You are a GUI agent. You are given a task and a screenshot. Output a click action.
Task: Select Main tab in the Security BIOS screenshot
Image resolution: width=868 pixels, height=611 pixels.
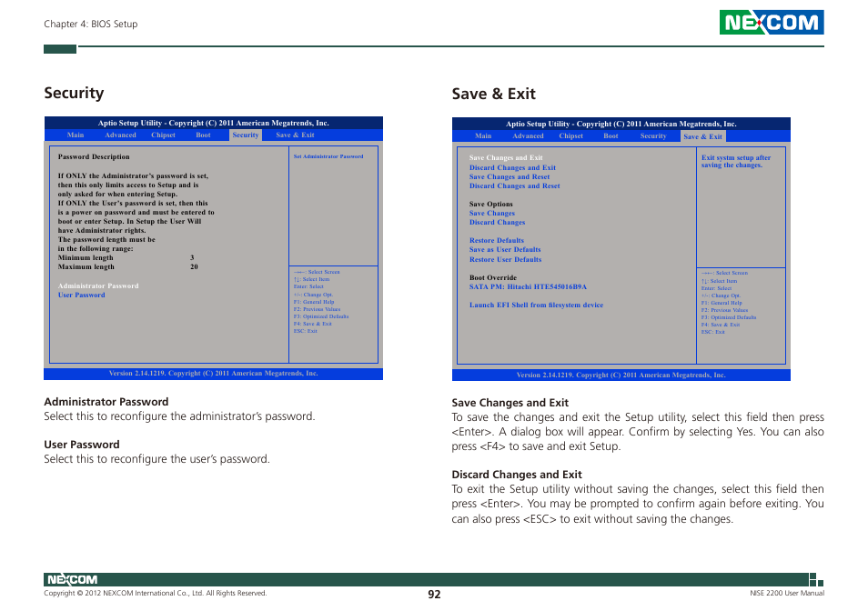click(76, 135)
